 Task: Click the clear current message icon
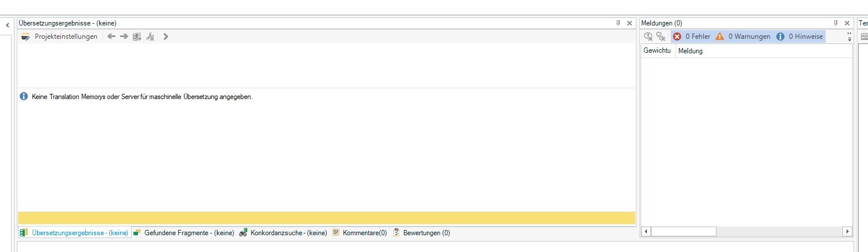pyautogui.click(x=649, y=36)
